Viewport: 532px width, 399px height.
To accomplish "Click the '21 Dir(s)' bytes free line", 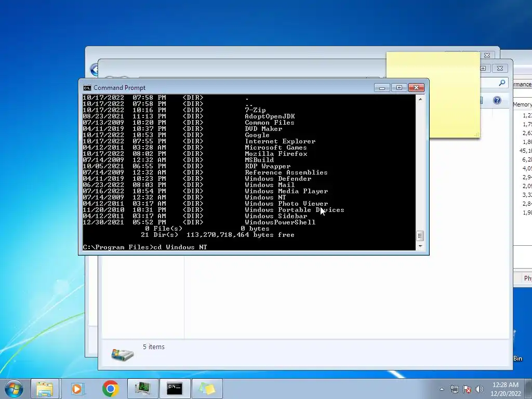I will (218, 235).
